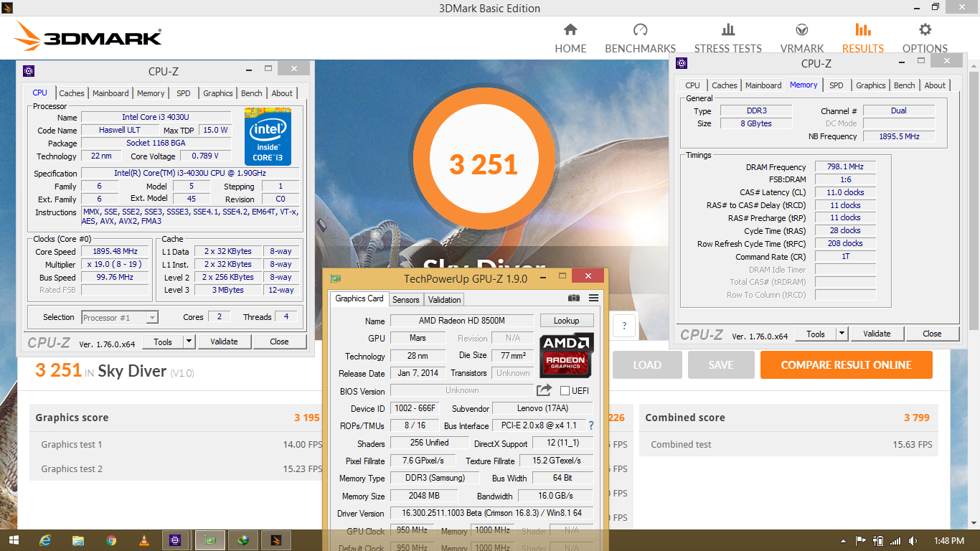Click the SAVE button in 3DMark
Viewport: 980px width, 551px height.
click(720, 364)
